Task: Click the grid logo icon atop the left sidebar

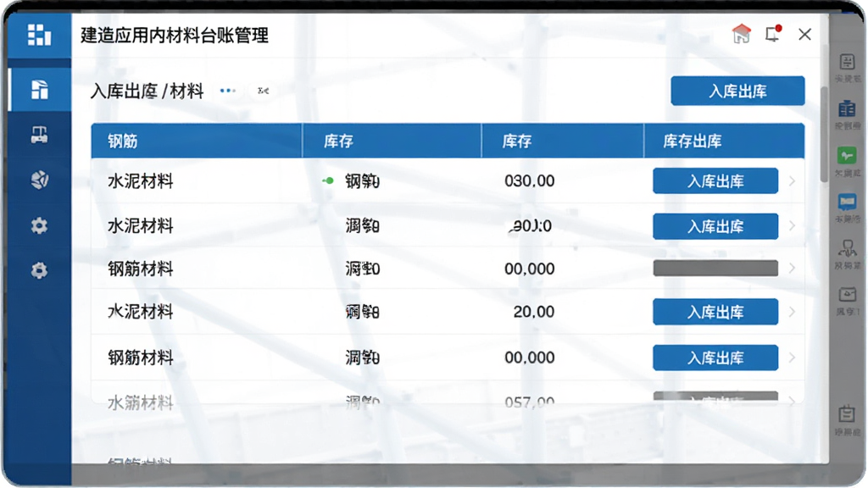Action: (39, 35)
